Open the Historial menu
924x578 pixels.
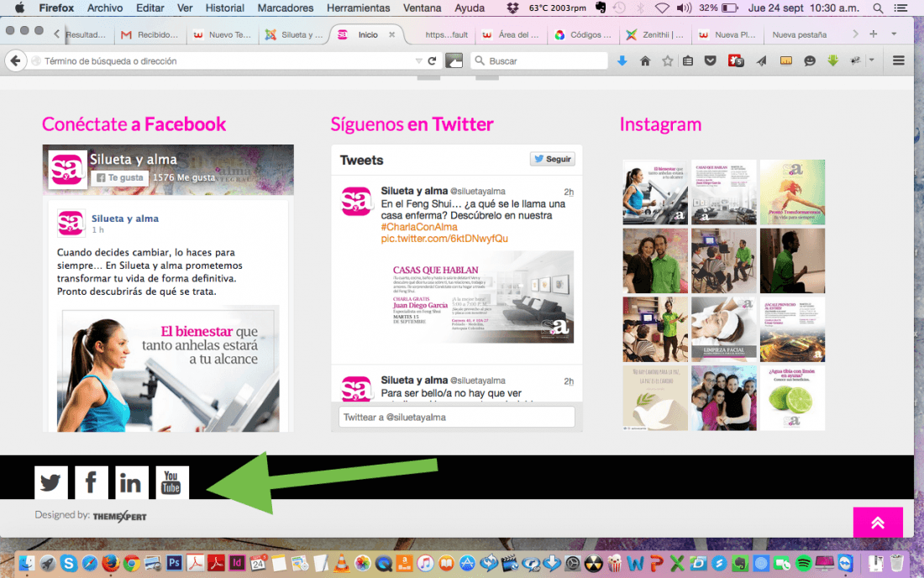click(x=224, y=8)
